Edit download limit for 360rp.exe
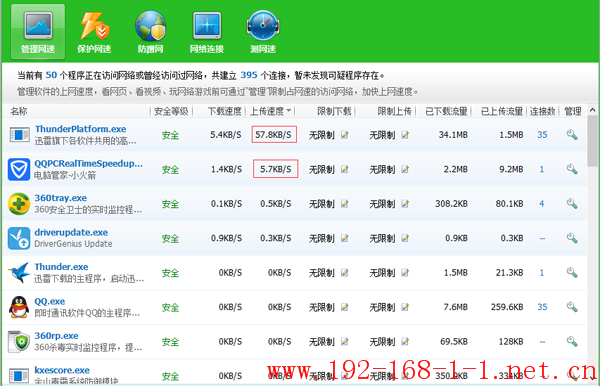 345,341
